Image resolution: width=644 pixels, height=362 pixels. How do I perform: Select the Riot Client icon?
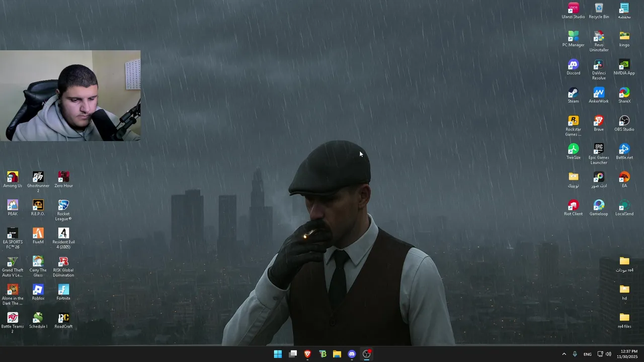pyautogui.click(x=573, y=208)
